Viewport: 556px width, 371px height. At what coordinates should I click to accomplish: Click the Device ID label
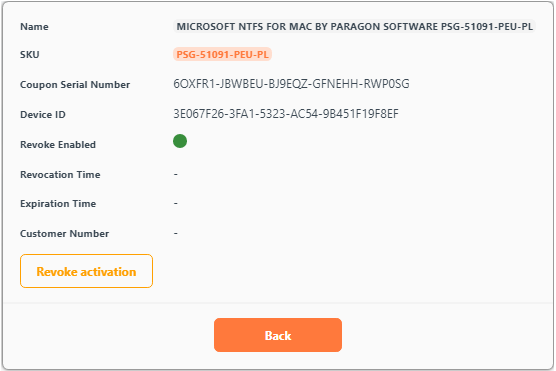pos(43,115)
